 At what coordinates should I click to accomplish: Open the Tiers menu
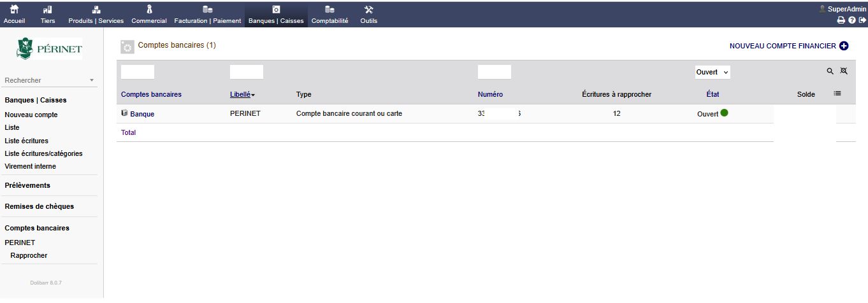pyautogui.click(x=48, y=15)
